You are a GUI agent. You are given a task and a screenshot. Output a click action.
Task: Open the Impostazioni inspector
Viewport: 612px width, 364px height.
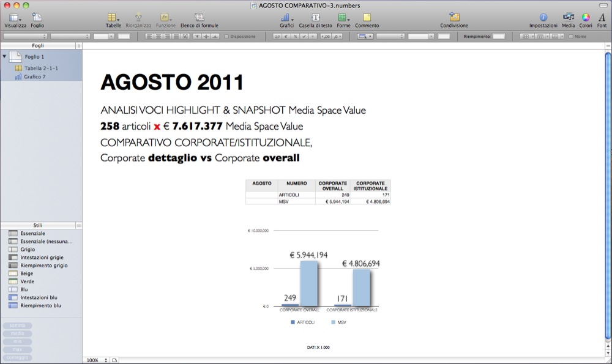(543, 18)
